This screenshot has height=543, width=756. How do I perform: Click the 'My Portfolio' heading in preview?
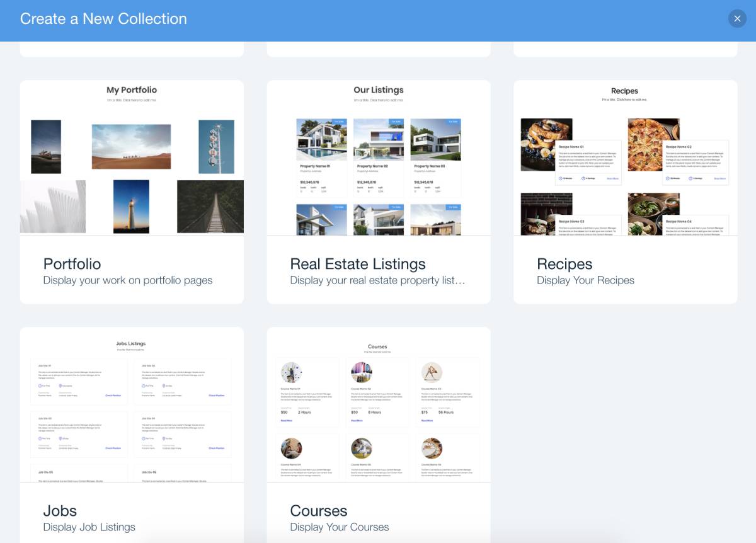pos(132,90)
